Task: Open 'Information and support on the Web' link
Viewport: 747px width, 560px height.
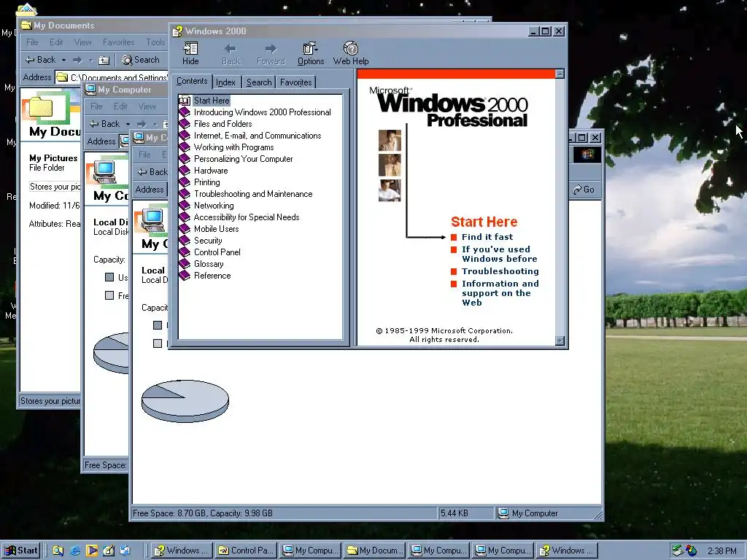Action: (x=500, y=293)
